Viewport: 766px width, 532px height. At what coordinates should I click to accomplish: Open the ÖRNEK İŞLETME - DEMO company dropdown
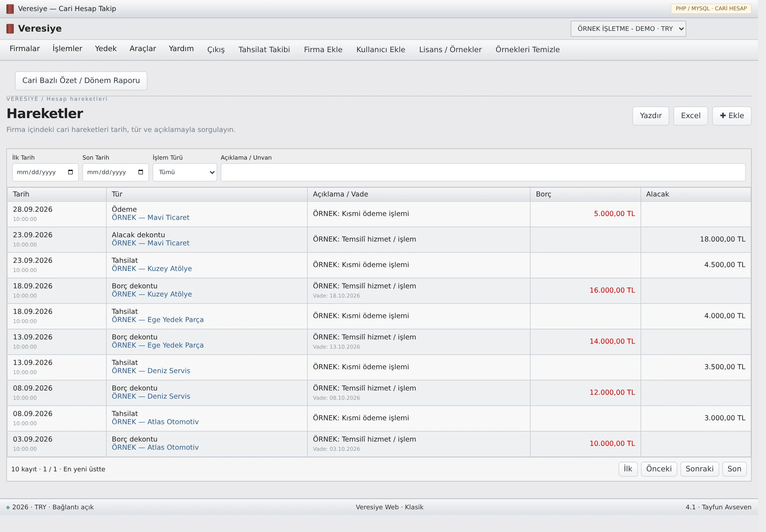pos(628,29)
